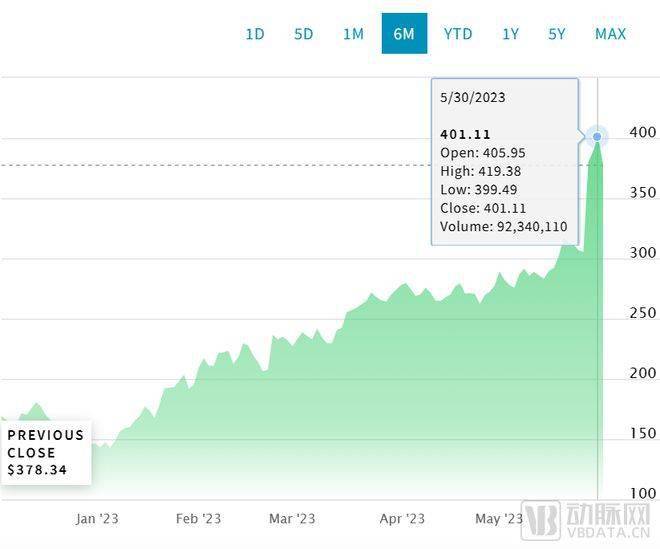Click the blue 5/30/2023 data point marker
This screenshot has width=660, height=549.
pos(598,137)
